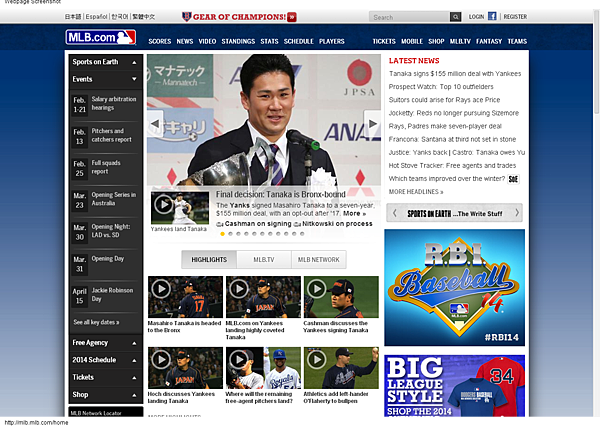Open Rays, Padres seven-player deal headline
This screenshot has height=426, width=600.
[445, 126]
